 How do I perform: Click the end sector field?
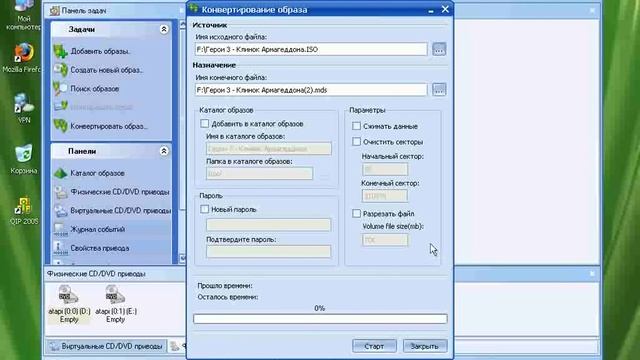tap(385, 196)
